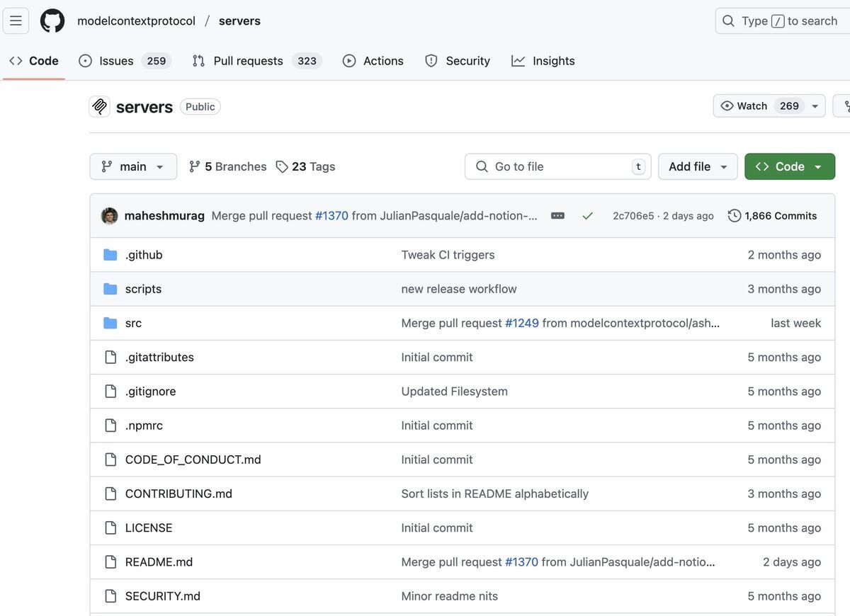The height and width of the screenshot is (616, 850).
Task: Open the .gitignore file
Action: point(150,391)
